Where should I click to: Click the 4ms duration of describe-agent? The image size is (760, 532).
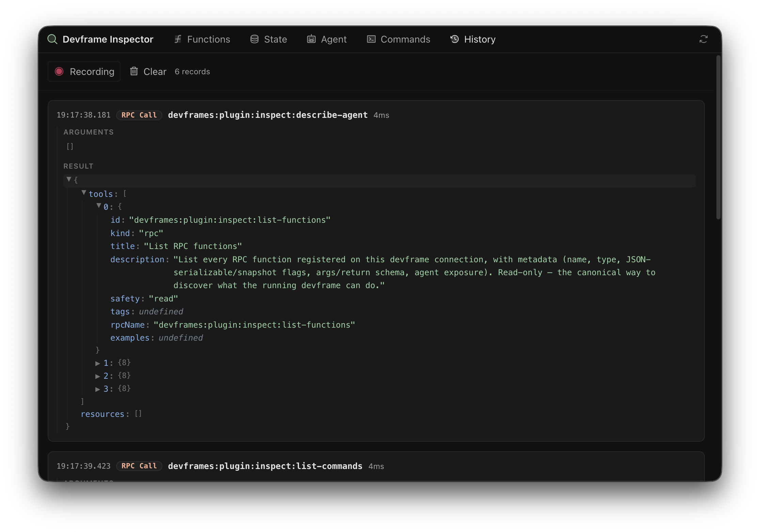(381, 115)
